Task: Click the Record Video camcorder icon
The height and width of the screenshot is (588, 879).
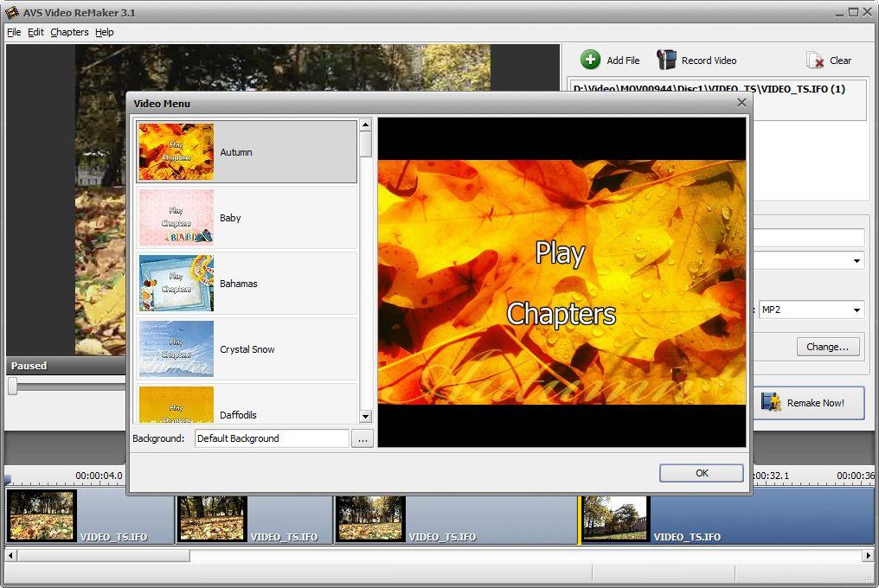Action: tap(666, 60)
